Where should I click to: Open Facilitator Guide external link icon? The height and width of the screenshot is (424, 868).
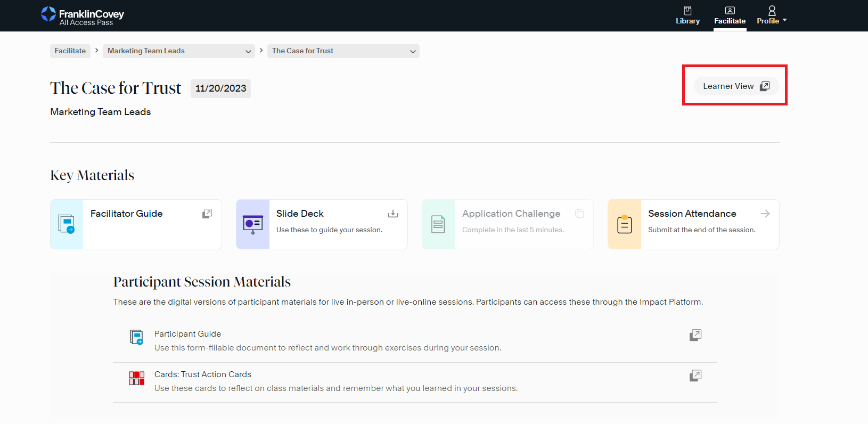(x=207, y=214)
